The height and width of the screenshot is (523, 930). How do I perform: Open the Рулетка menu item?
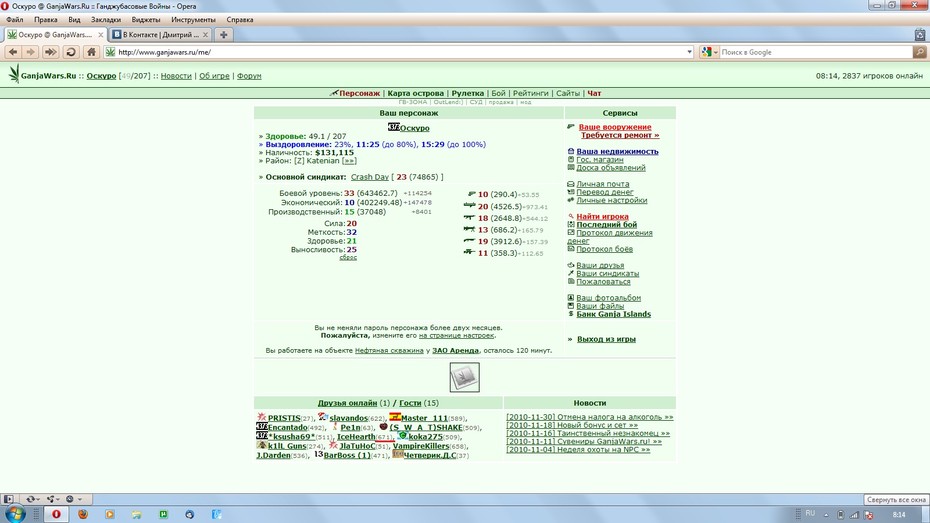pyautogui.click(x=467, y=93)
